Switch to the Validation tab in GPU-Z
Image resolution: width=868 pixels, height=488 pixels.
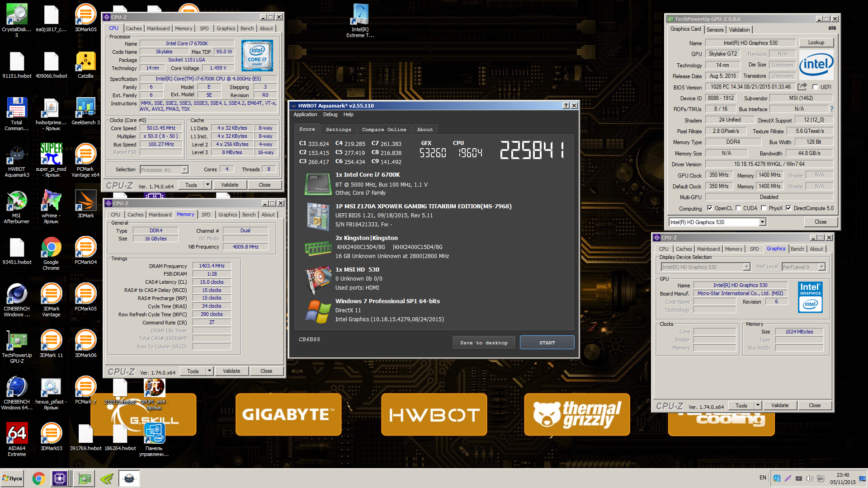pyautogui.click(x=739, y=30)
